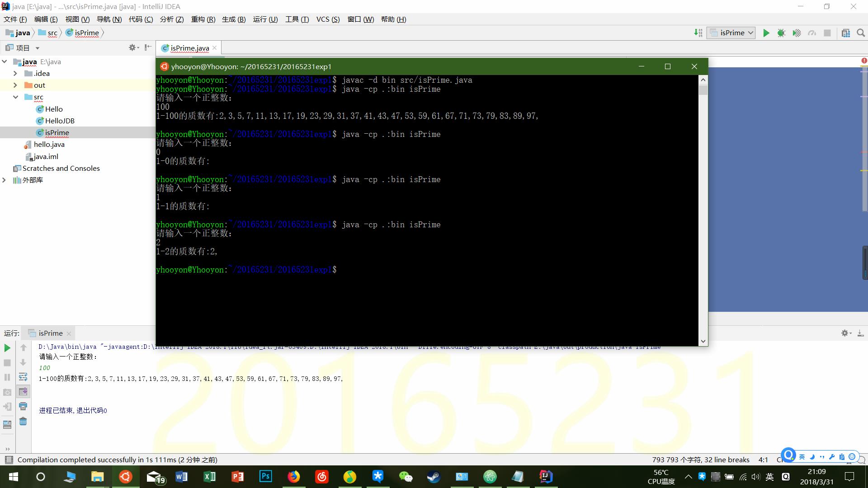868x488 pixels.
Task: Click isPrime breadcrumb in navigation bar
Action: pos(83,33)
